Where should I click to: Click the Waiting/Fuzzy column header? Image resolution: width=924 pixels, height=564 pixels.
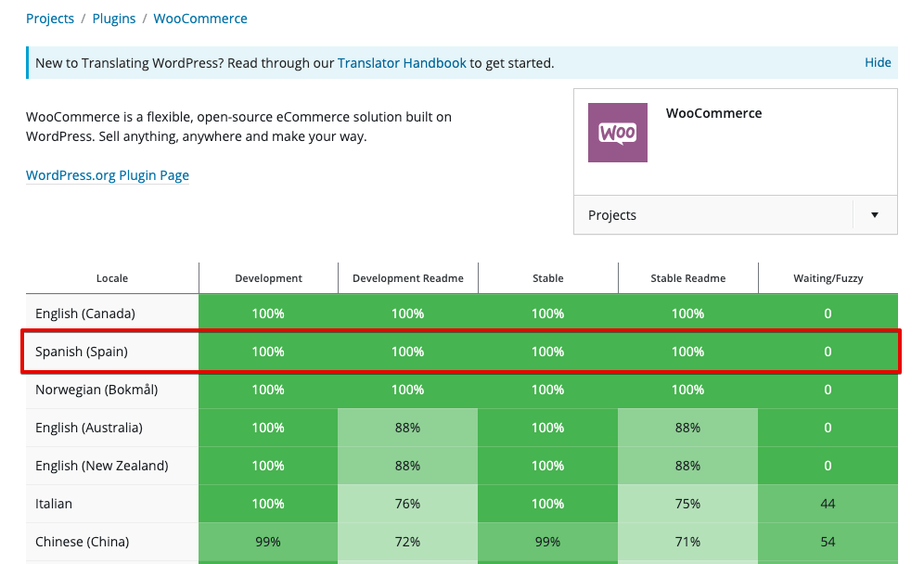point(828,278)
